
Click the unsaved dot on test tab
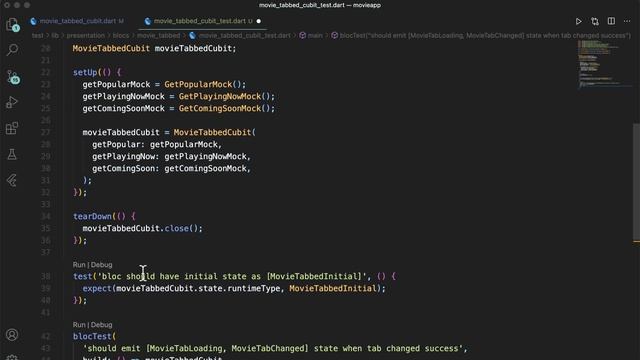click(x=258, y=21)
